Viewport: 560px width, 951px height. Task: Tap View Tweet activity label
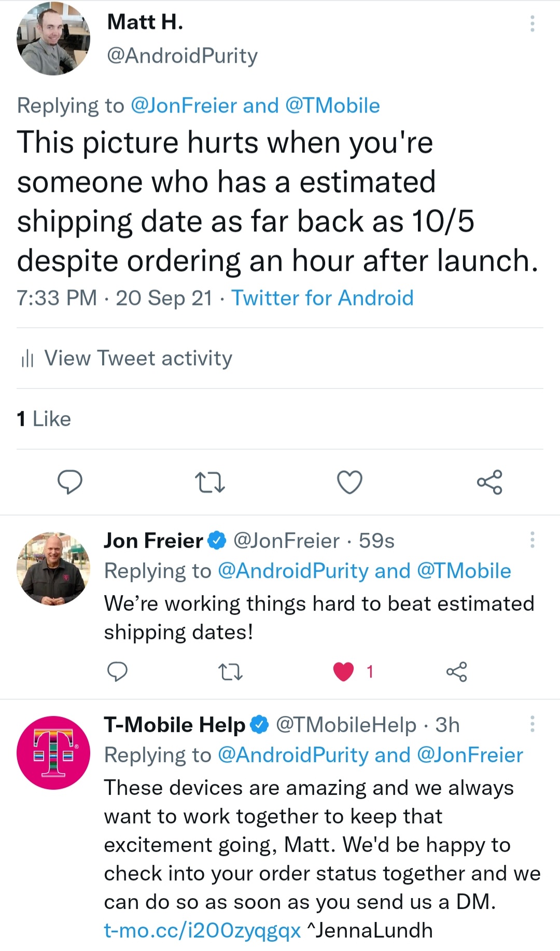pyautogui.click(x=138, y=359)
